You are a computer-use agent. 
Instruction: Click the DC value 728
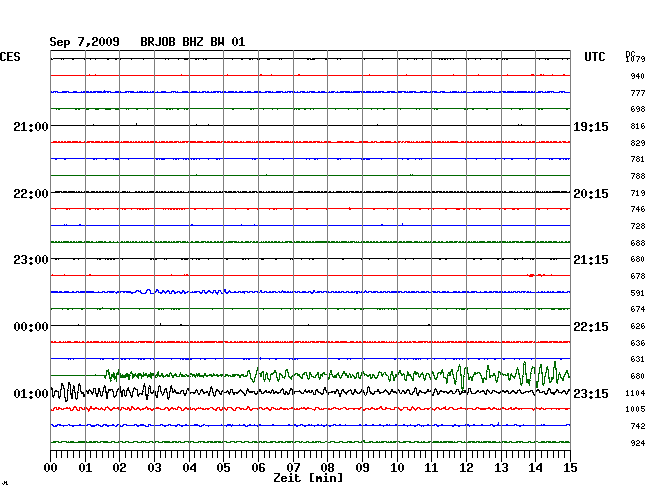point(638,226)
